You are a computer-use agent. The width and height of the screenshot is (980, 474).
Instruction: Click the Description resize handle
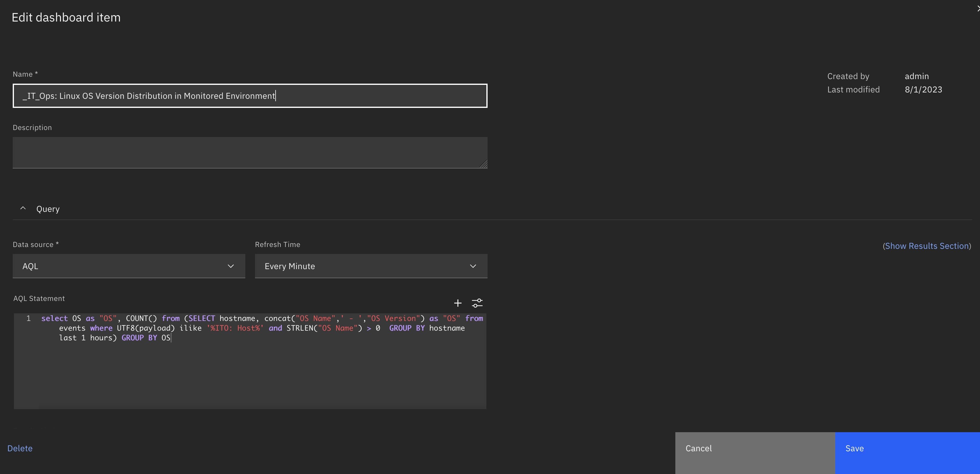(484, 165)
